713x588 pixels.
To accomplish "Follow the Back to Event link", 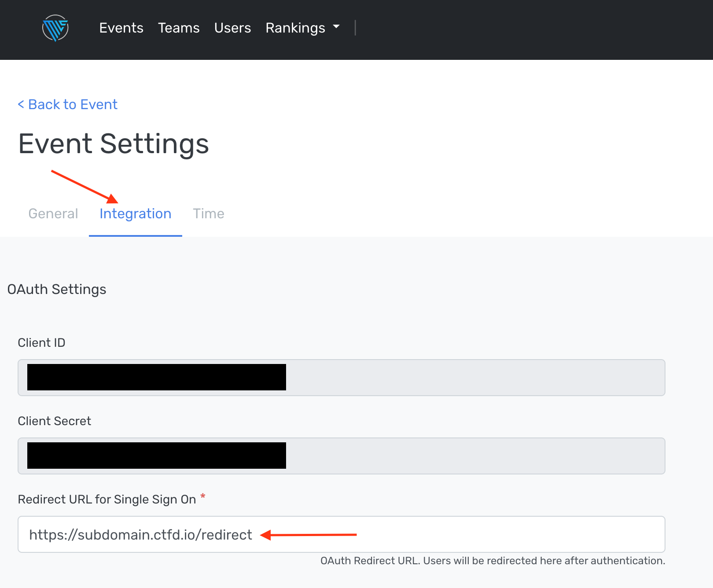I will coord(68,105).
